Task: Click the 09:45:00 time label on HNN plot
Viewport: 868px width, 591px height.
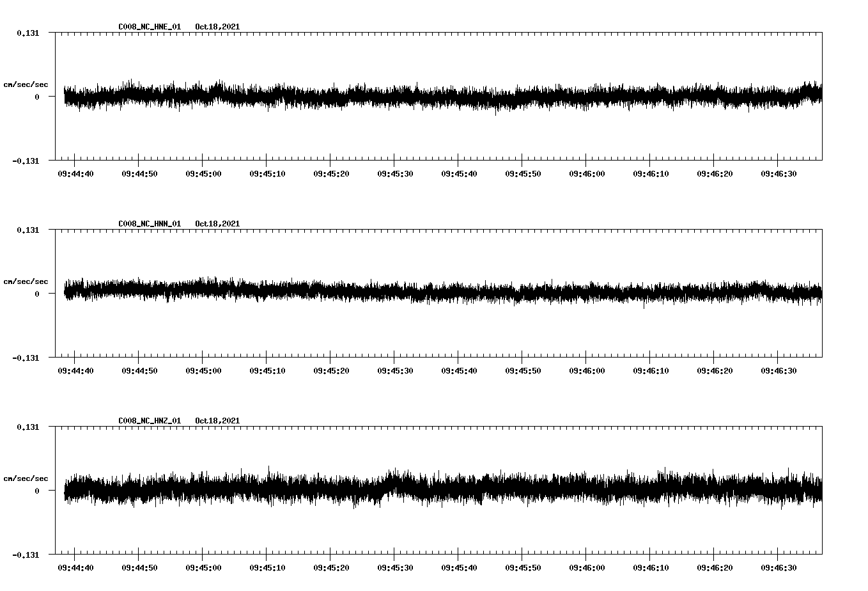Action: pyautogui.click(x=203, y=371)
